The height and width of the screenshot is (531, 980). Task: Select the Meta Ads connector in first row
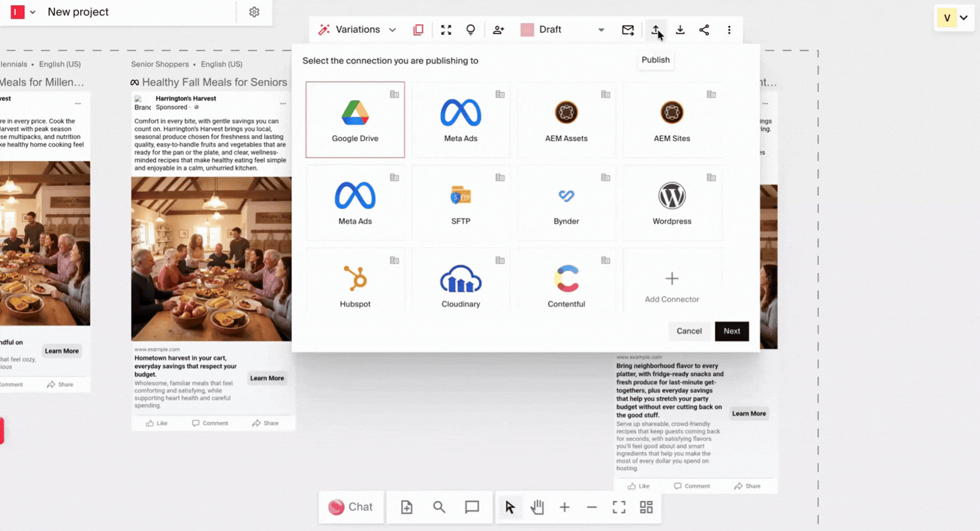(x=461, y=120)
